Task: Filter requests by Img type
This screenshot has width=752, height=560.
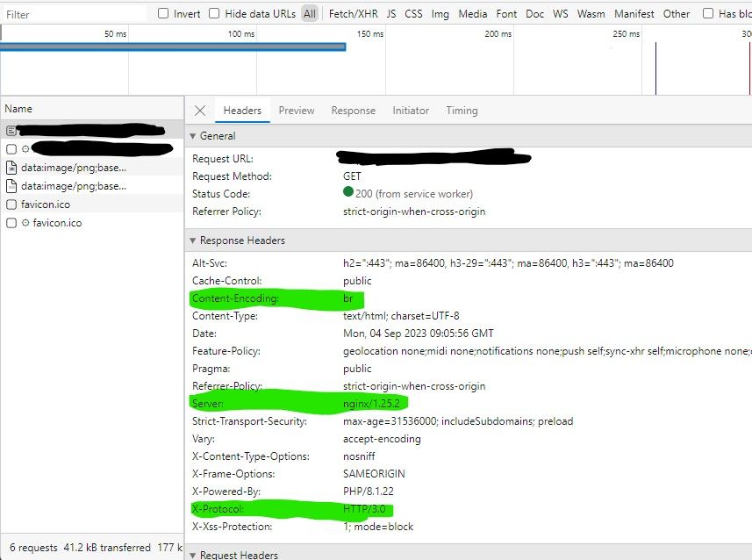Action: [x=440, y=13]
